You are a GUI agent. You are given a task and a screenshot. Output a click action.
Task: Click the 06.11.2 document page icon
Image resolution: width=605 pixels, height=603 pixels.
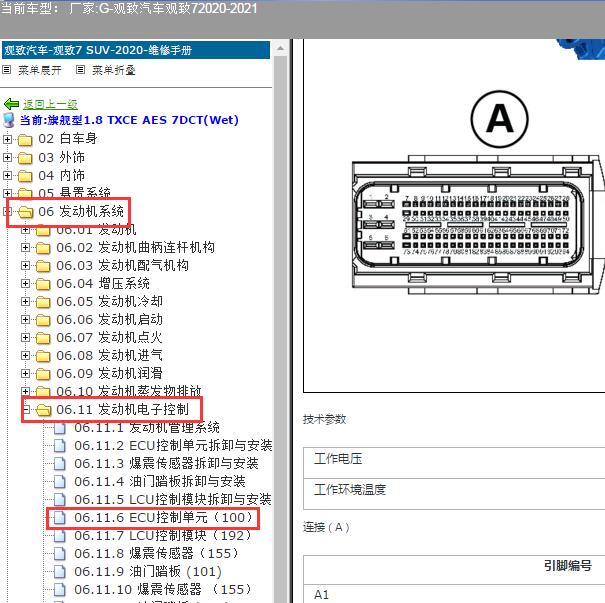pyautogui.click(x=60, y=446)
